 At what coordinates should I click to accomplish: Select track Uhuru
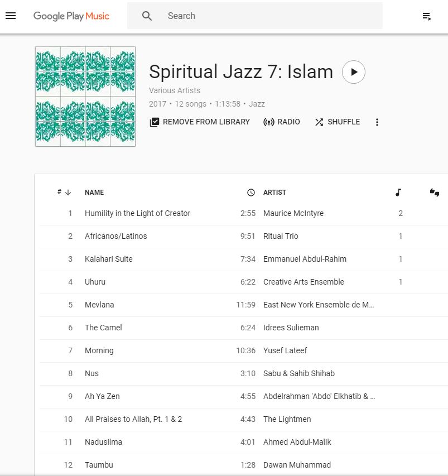pos(95,282)
